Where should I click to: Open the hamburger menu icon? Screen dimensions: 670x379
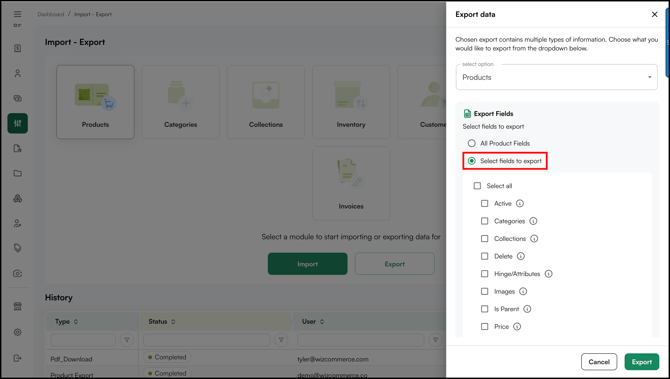18,14
